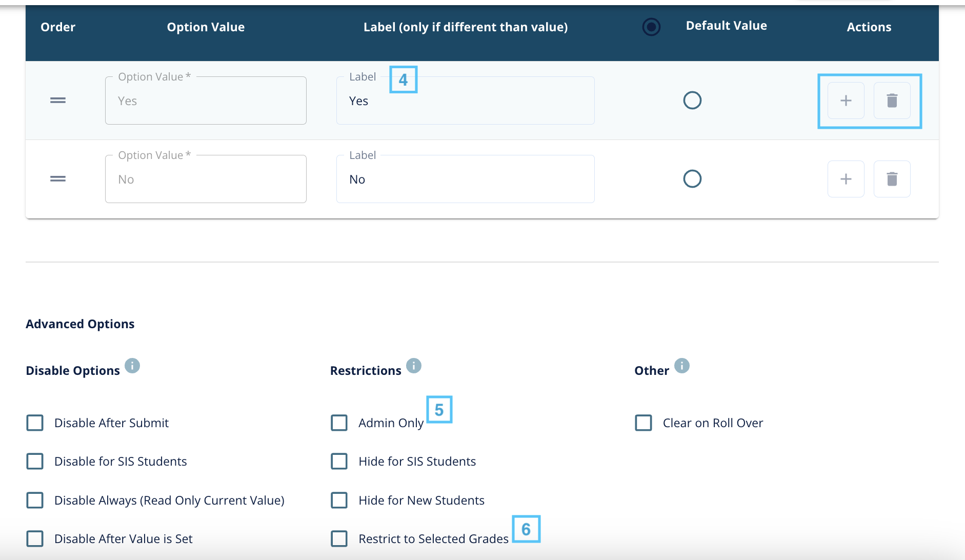Click the Label field containing Yes
The image size is (965, 560).
pyautogui.click(x=465, y=102)
